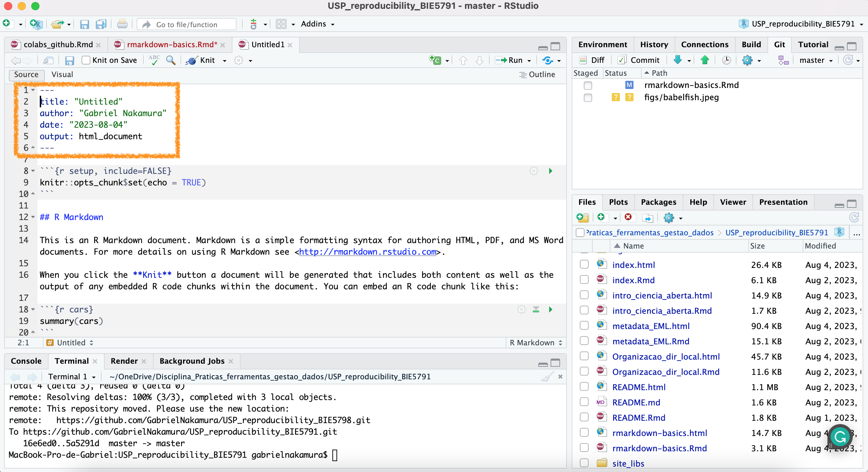Click the Show in New Window icon
Image resolution: width=868 pixels, height=472 pixels.
point(48,60)
